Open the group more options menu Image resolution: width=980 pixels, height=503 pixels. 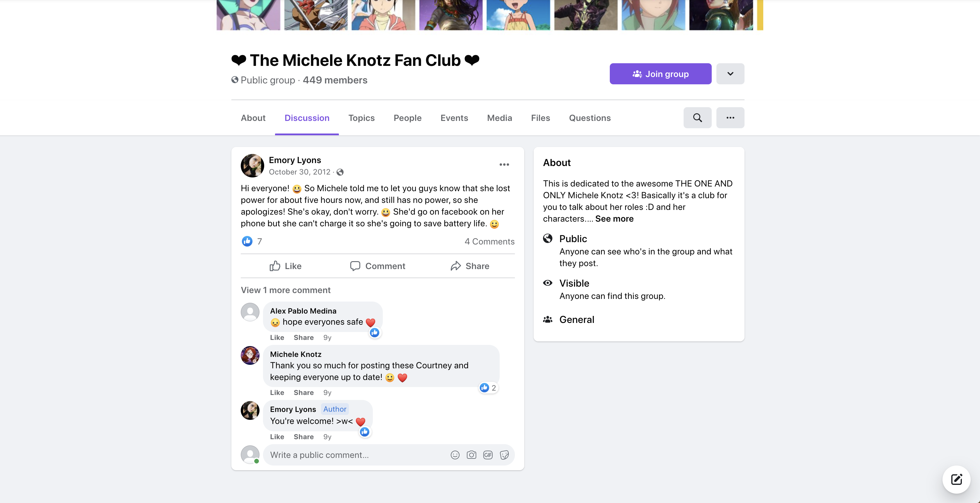(730, 117)
